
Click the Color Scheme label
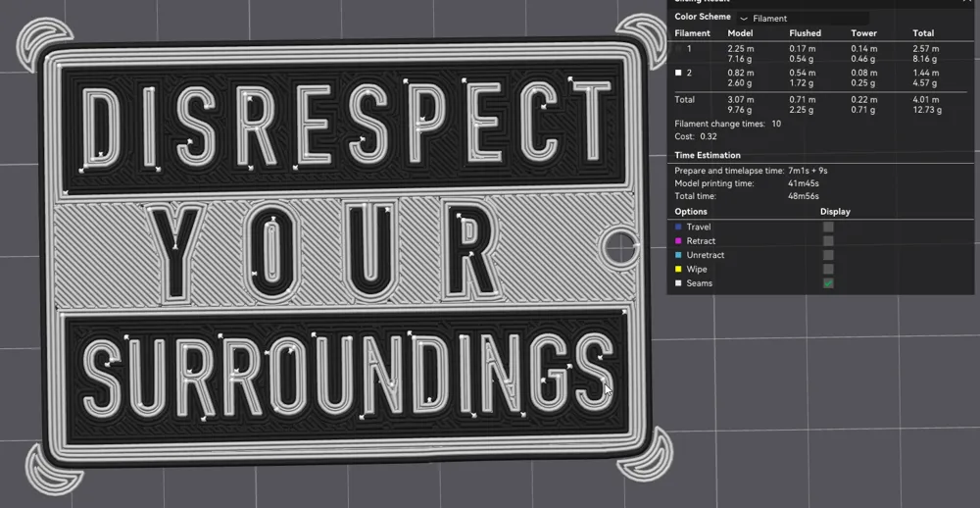[x=703, y=17]
